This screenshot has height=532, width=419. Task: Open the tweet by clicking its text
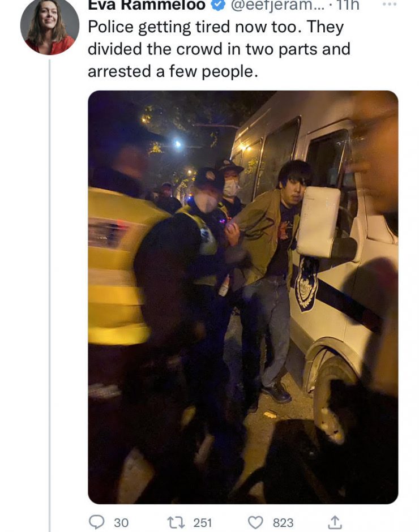(x=219, y=49)
